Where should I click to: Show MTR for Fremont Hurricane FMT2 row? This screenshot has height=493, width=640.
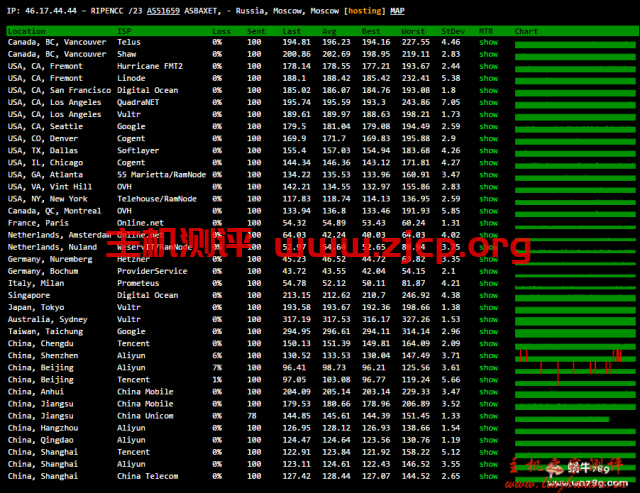(489, 66)
